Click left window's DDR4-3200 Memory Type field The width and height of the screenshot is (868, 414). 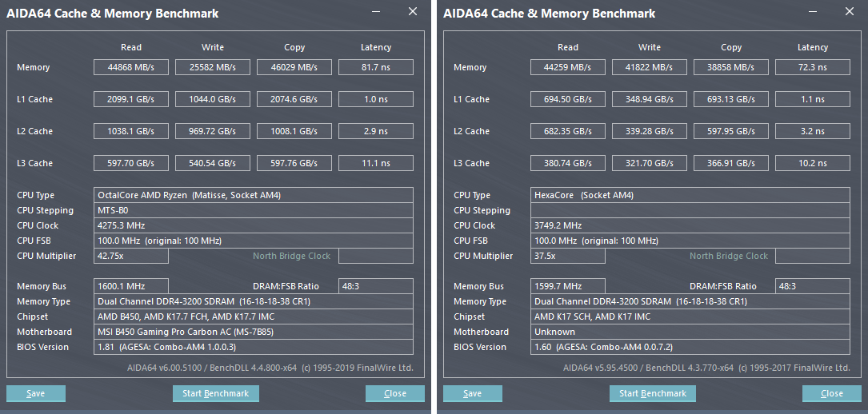point(254,302)
